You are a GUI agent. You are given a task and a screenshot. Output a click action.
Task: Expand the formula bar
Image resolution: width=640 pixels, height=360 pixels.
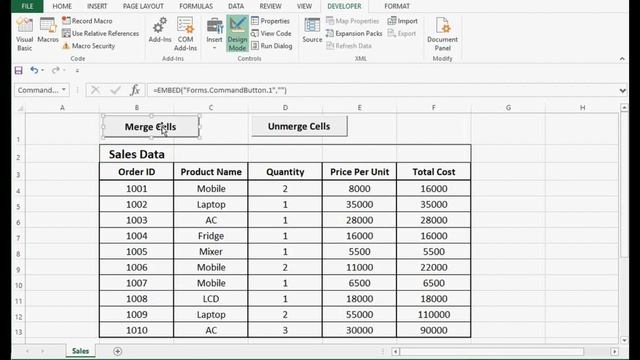tap(622, 90)
